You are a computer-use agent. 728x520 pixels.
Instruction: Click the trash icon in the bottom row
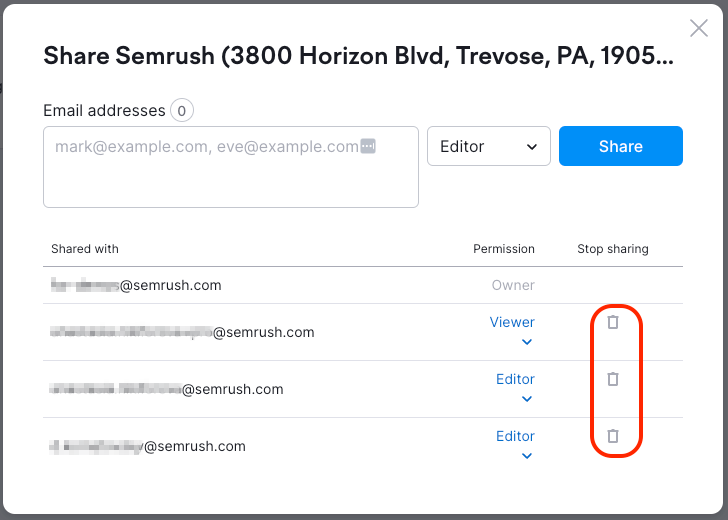click(613, 436)
